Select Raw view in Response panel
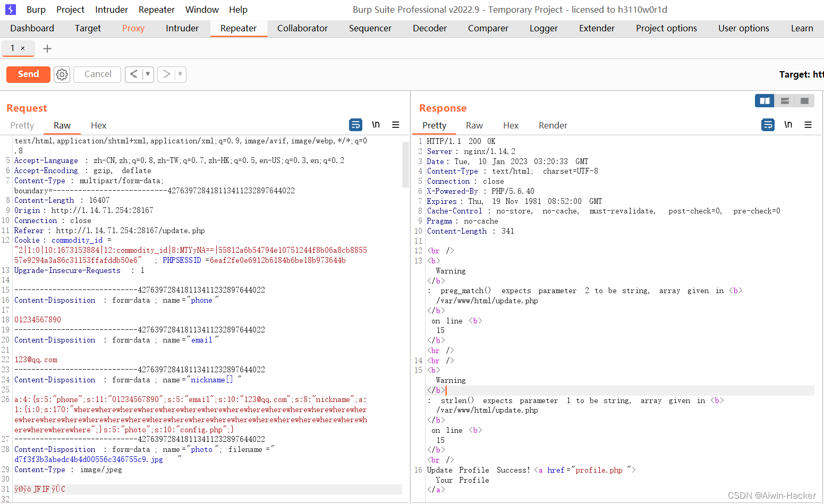This screenshot has width=824, height=504. [x=474, y=125]
